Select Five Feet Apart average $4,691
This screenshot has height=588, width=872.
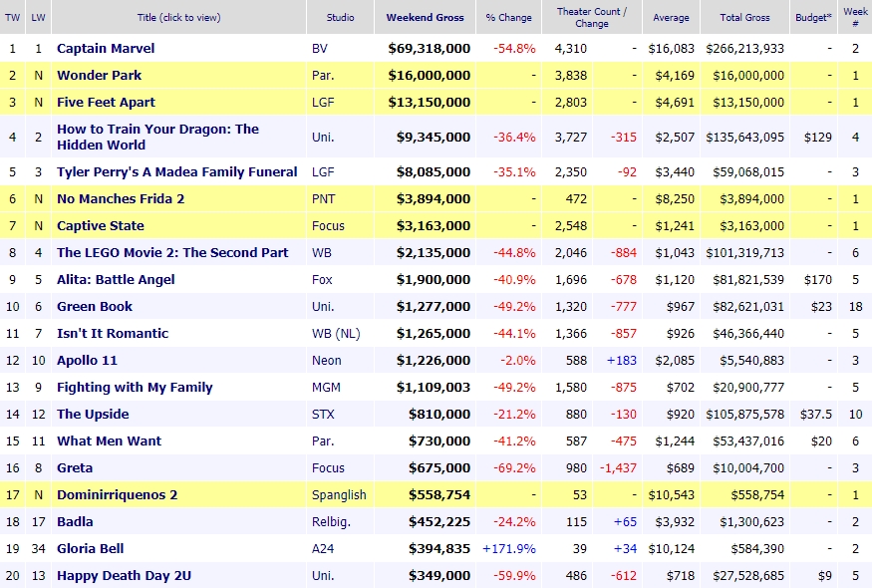675,103
